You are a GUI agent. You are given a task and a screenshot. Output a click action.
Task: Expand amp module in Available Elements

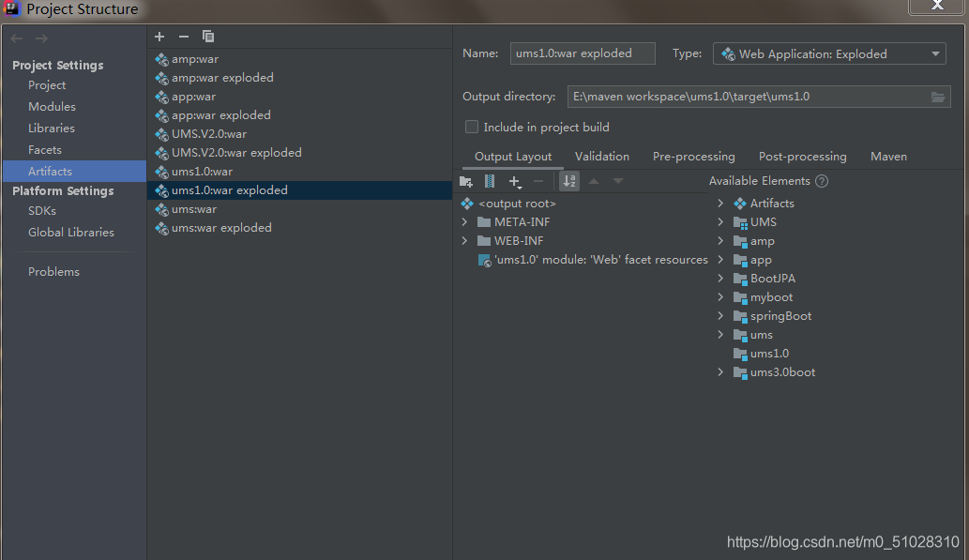(720, 240)
